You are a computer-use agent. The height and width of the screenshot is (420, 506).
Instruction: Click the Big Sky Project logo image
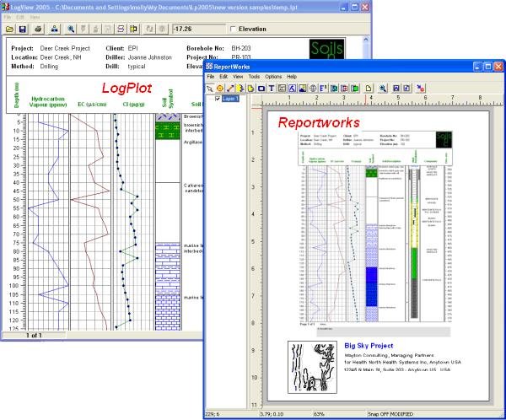click(312, 367)
